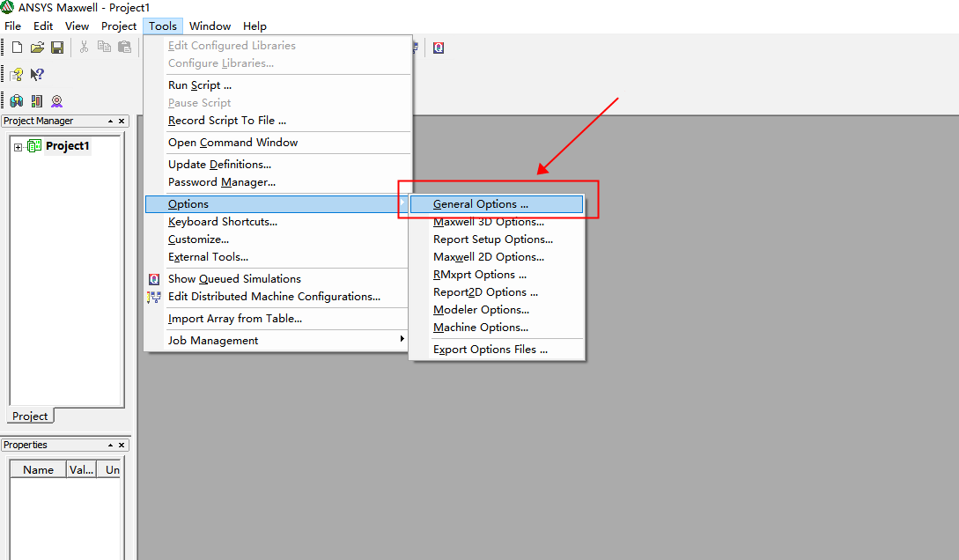Activate the What's This cursor help icon
This screenshot has height=560, width=959.
(37, 75)
